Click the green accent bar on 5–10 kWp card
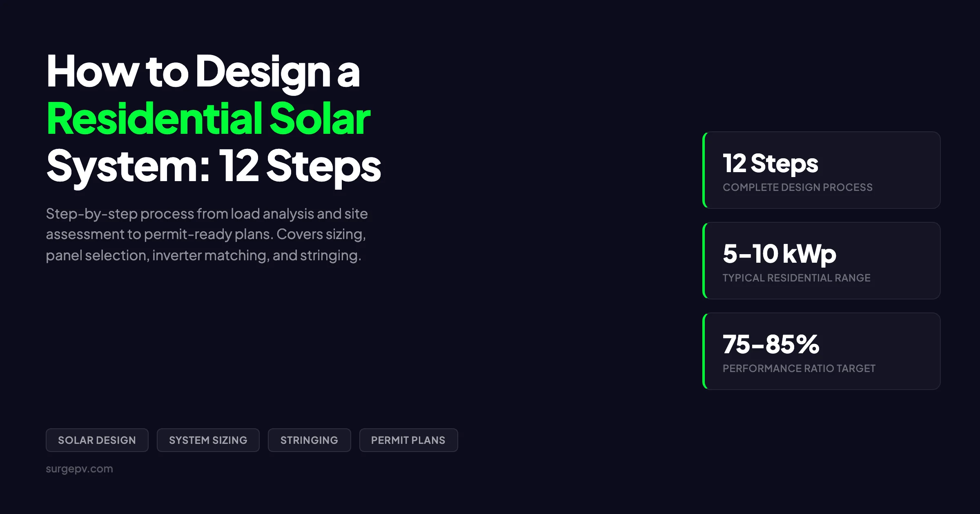The image size is (980, 514). [704, 261]
